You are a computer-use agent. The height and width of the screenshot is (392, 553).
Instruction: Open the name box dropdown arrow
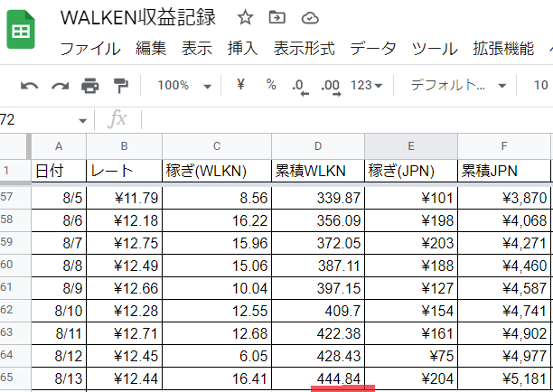[83, 121]
